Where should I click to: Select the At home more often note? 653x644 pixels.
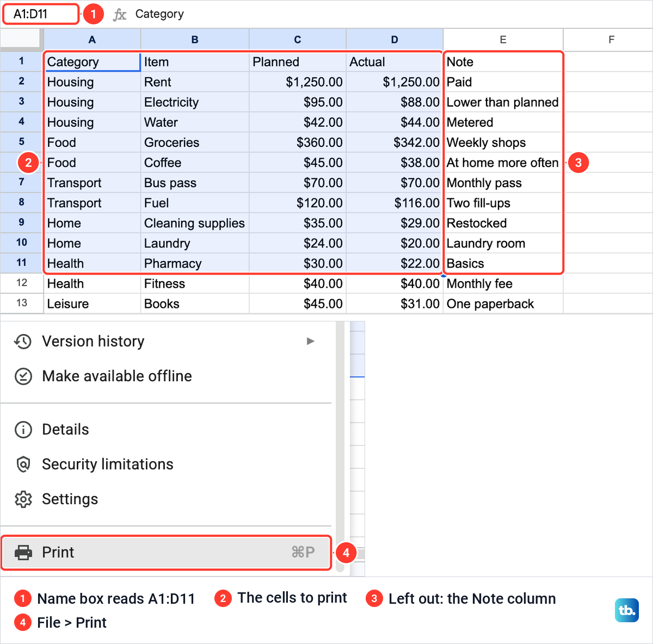coord(503,162)
